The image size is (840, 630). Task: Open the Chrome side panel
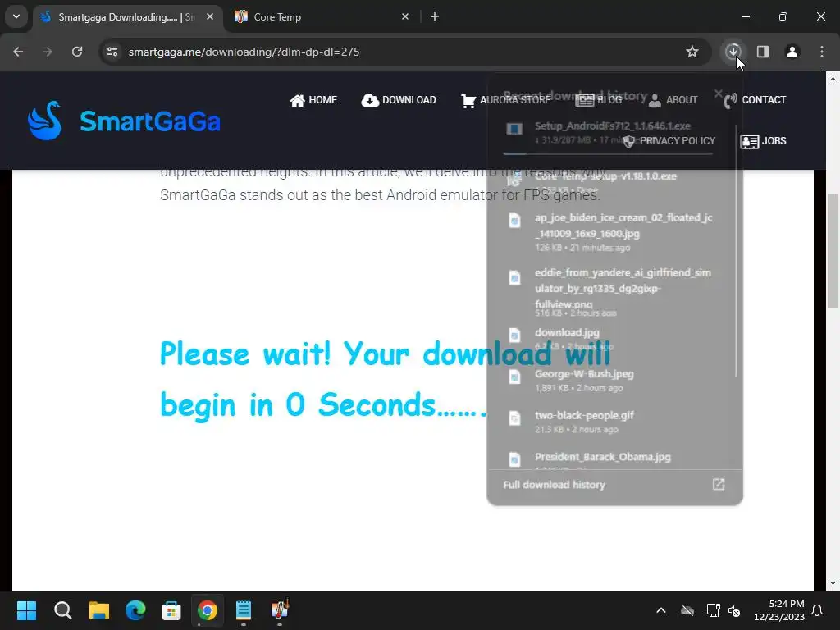click(x=762, y=52)
